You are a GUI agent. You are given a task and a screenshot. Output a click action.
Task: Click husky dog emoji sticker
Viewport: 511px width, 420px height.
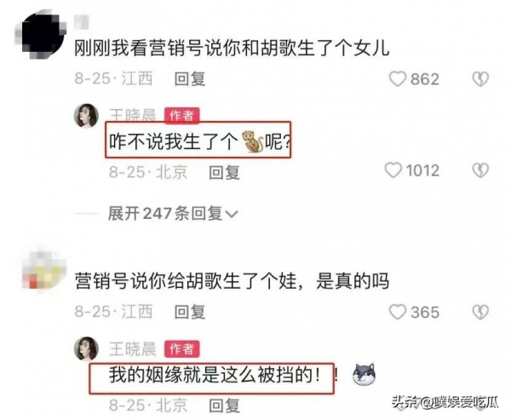(x=364, y=374)
